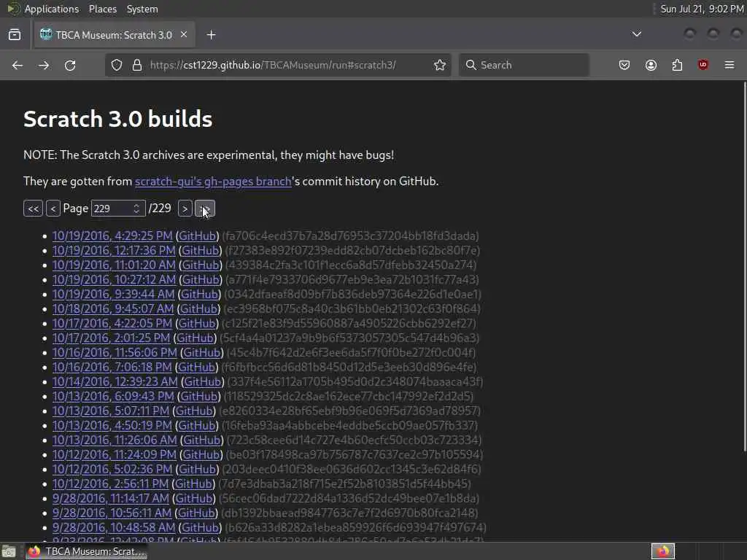Open the 10/12/2016, 5:02:36 PM build
This screenshot has width=747, height=560.
[112, 469]
